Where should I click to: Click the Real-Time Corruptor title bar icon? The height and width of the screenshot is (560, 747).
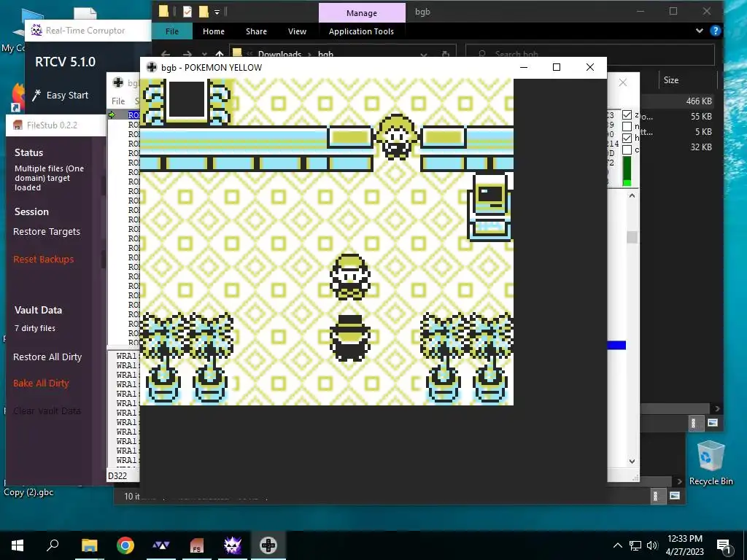coord(36,31)
